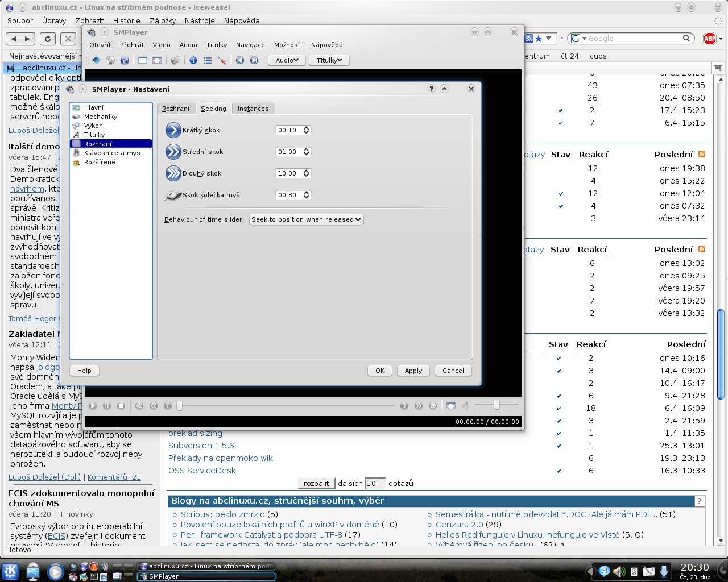Take screenshot with camera icon in SMPlayer
Screen dimensions: 728x582
coord(175,60)
